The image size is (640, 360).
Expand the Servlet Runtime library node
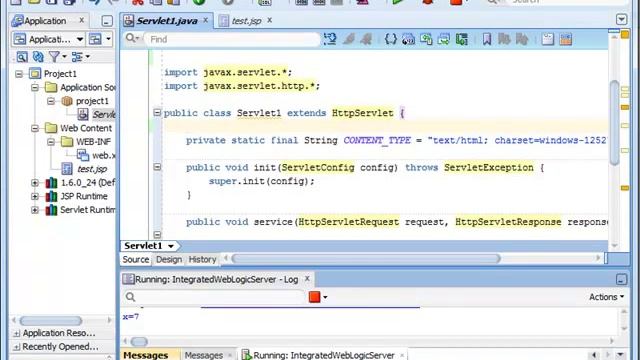[35, 210]
